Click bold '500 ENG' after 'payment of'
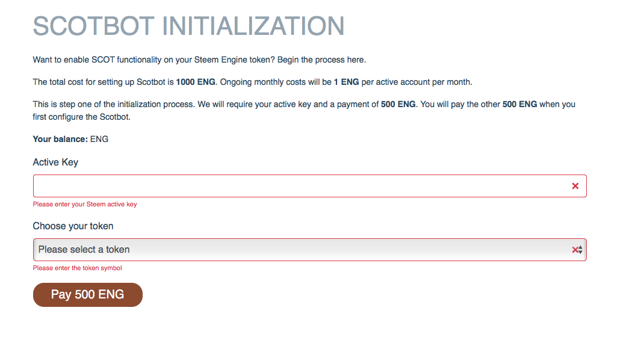Screen dimensions: 644x346 pyautogui.click(x=398, y=104)
